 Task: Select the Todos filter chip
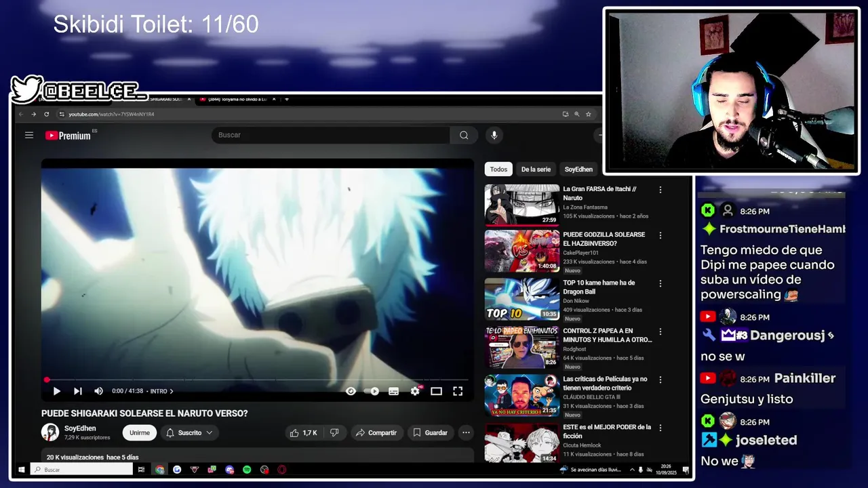pos(498,169)
